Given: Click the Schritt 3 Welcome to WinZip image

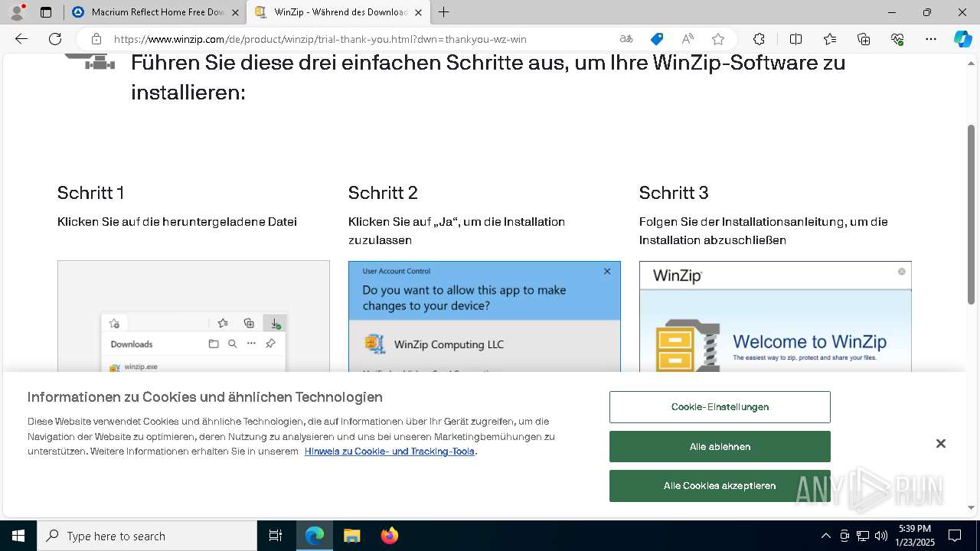Looking at the screenshot, I should coord(776,316).
